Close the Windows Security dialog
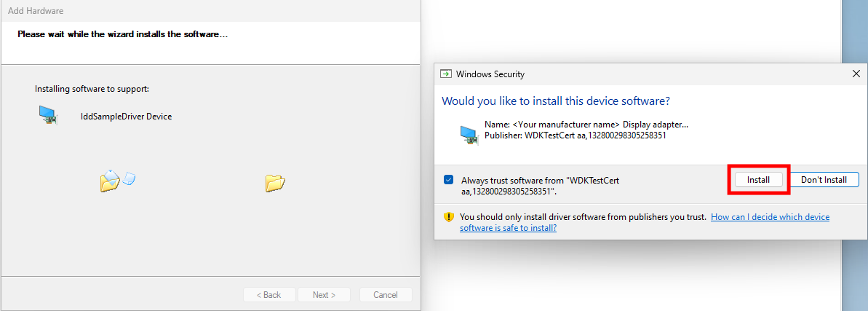The image size is (868, 311). point(856,74)
